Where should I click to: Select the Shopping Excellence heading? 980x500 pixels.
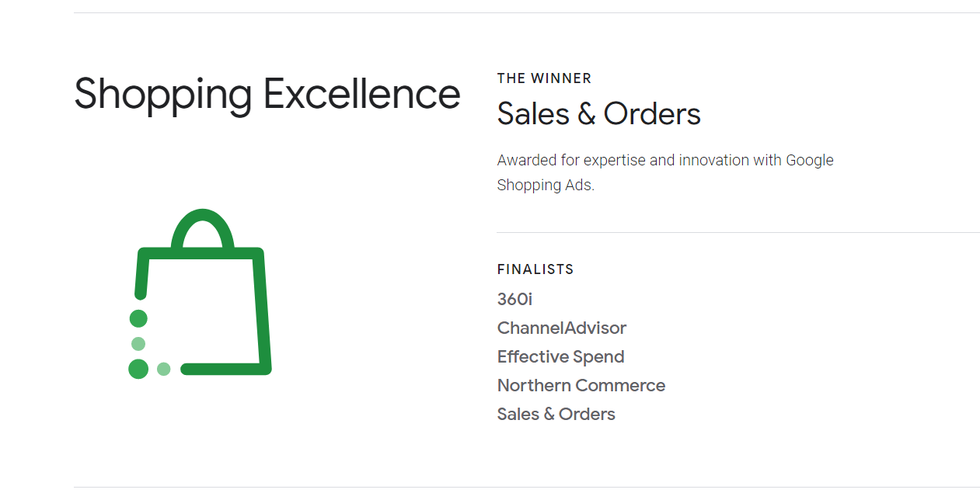click(267, 94)
